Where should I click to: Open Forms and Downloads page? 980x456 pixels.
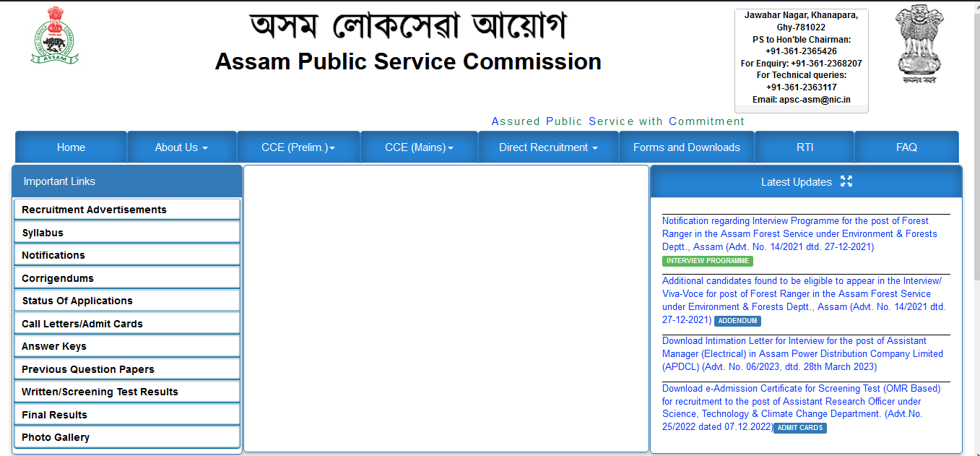(x=687, y=147)
